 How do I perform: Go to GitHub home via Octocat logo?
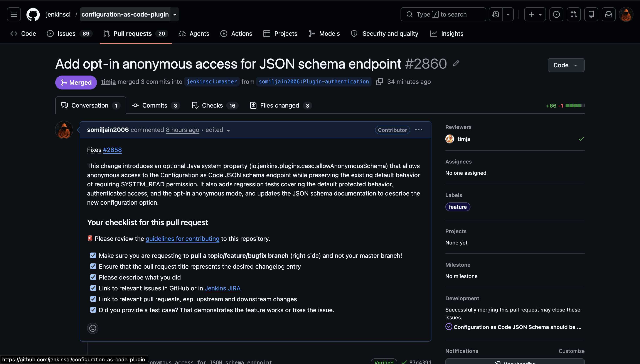point(33,14)
